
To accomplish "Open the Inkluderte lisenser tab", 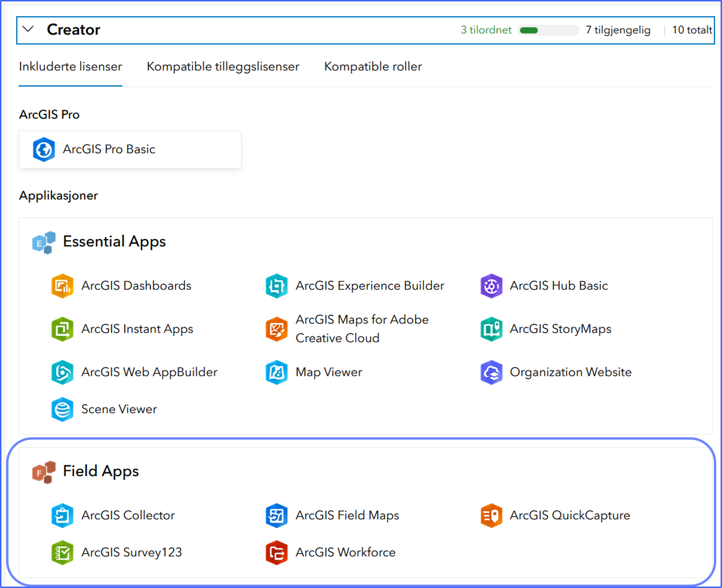I will 70,67.
